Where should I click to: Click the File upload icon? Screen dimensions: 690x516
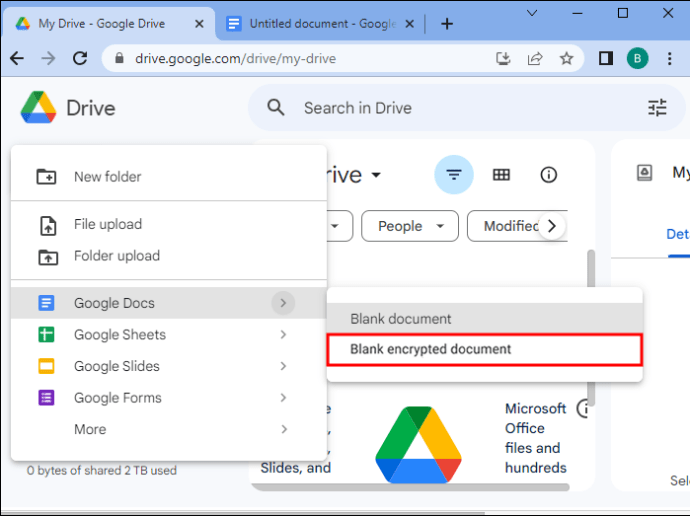tap(48, 226)
